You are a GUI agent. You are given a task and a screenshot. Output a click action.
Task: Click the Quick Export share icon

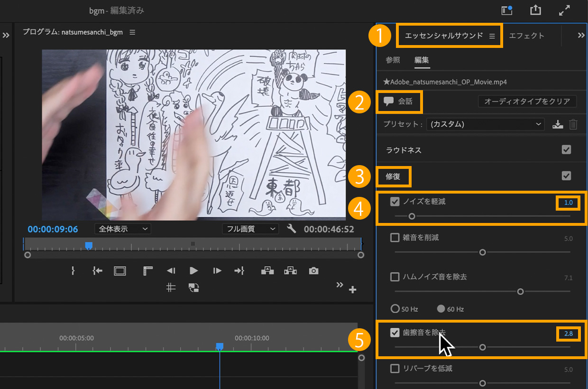[535, 10]
